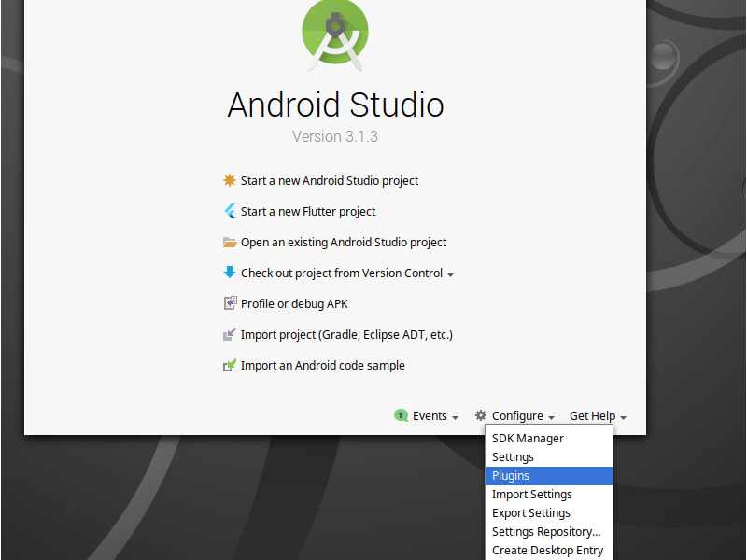Click the version control download arrow icon
Viewport: 747px width, 560px height.
230,273
